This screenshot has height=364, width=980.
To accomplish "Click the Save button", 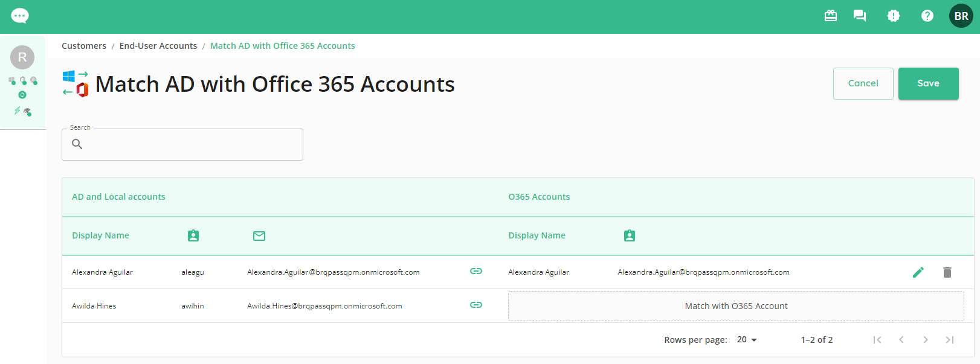I will (x=929, y=83).
